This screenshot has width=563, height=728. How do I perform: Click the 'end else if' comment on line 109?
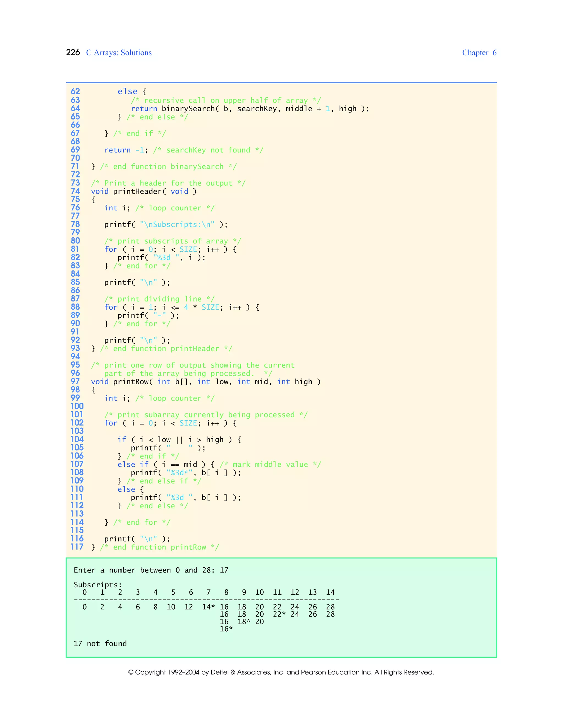click(x=164, y=481)
